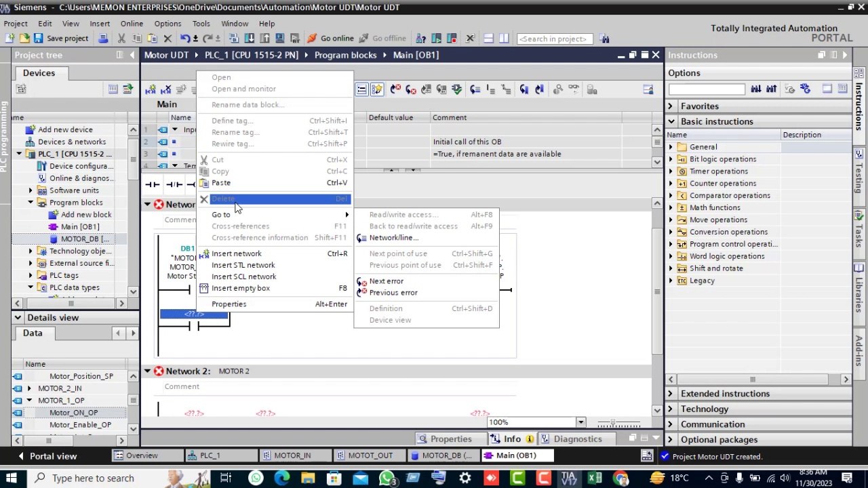The height and width of the screenshot is (488, 868).
Task: Open Properties from the context menu
Action: tap(275, 304)
